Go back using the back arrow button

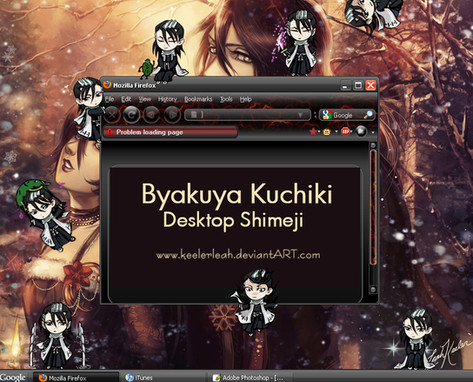151,115
